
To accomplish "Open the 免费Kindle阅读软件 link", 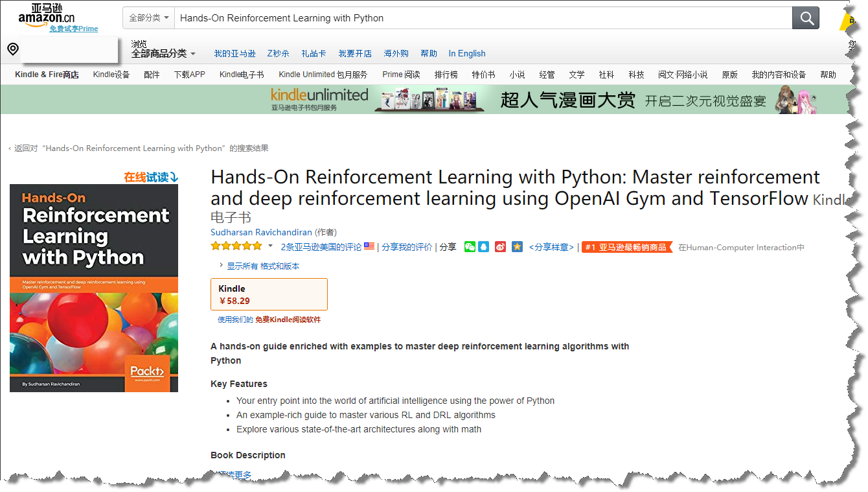I will tap(288, 320).
